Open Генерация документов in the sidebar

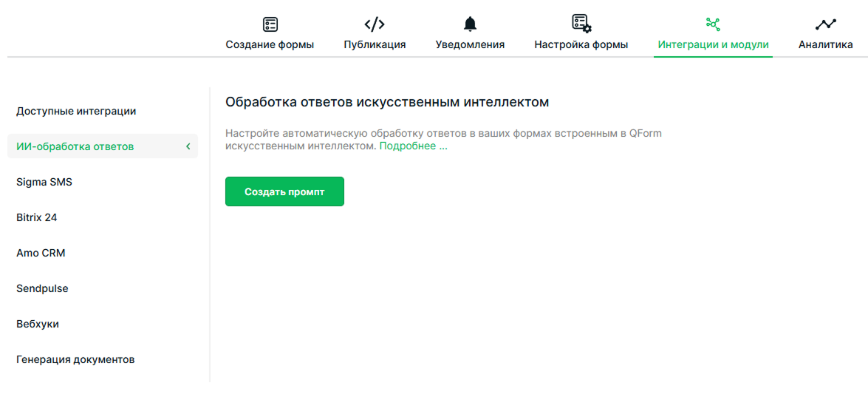[x=75, y=359]
